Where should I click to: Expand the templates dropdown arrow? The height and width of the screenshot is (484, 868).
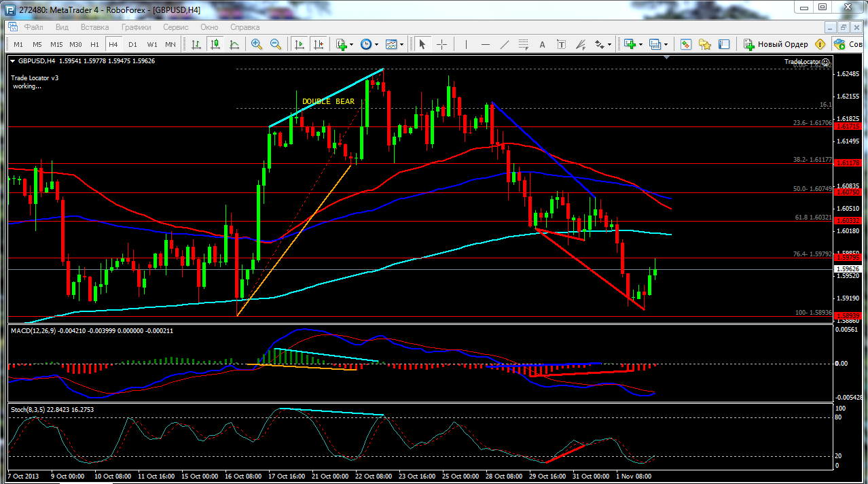point(401,45)
